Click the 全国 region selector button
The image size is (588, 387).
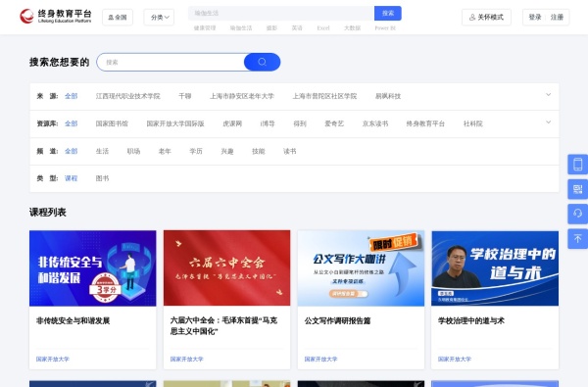(118, 18)
